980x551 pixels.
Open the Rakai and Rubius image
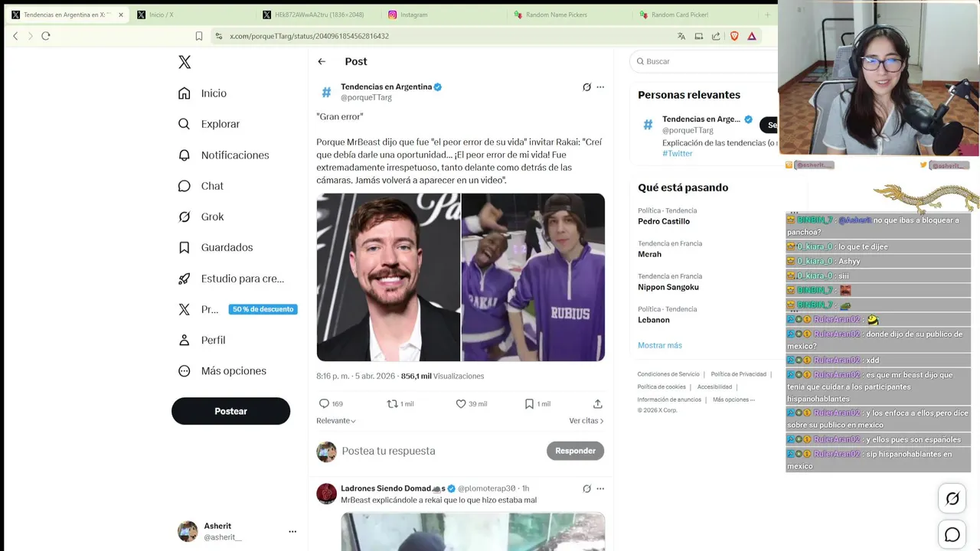pos(533,277)
